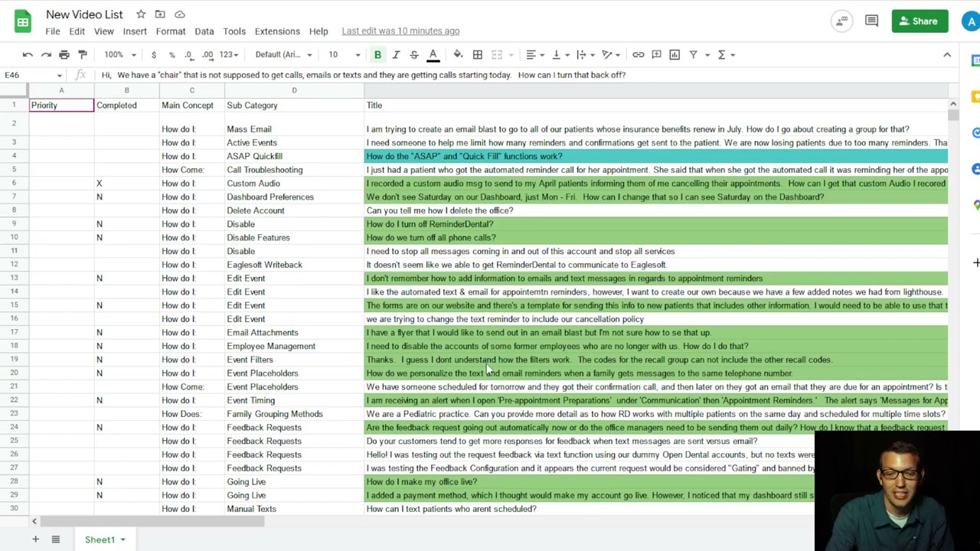This screenshot has width=980, height=551.
Task: Click the green Share button
Action: 920,21
